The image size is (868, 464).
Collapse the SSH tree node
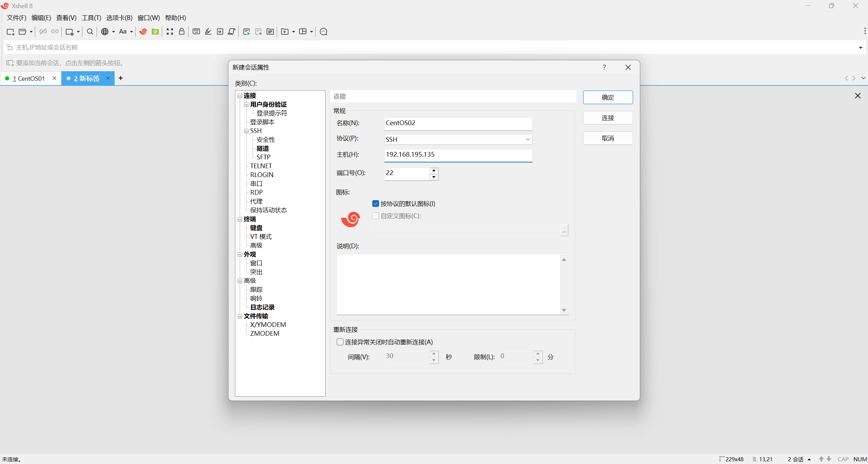(246, 131)
